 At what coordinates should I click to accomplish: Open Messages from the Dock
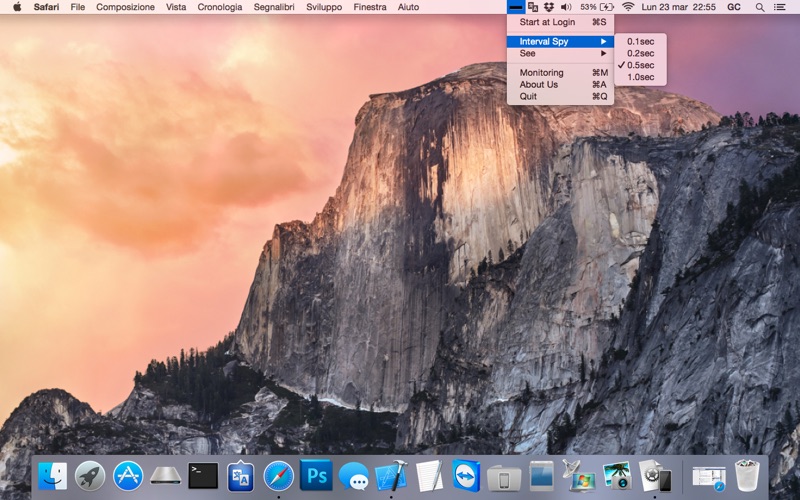(x=354, y=477)
